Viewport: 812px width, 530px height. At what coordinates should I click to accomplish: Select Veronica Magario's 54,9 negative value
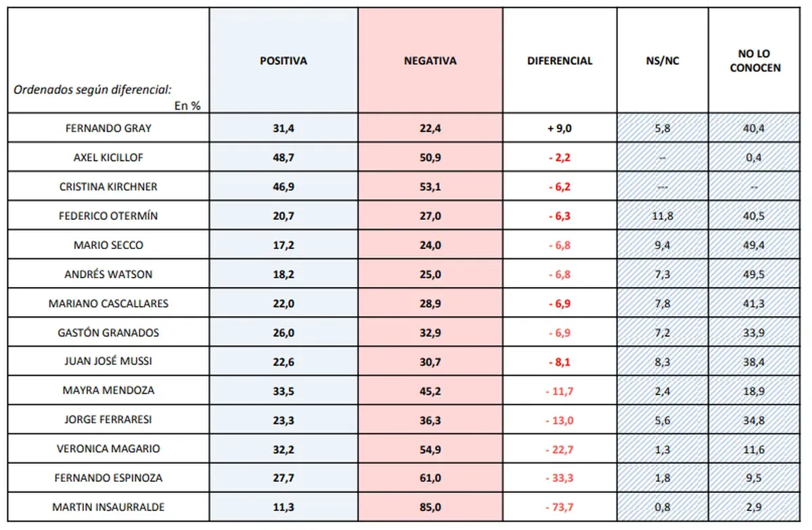coord(430,449)
